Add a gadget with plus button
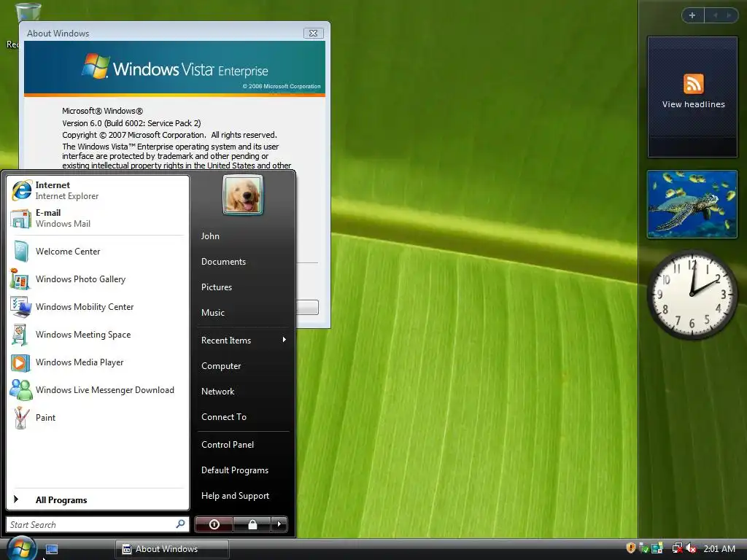Viewport: 747px width, 560px height. pos(692,15)
